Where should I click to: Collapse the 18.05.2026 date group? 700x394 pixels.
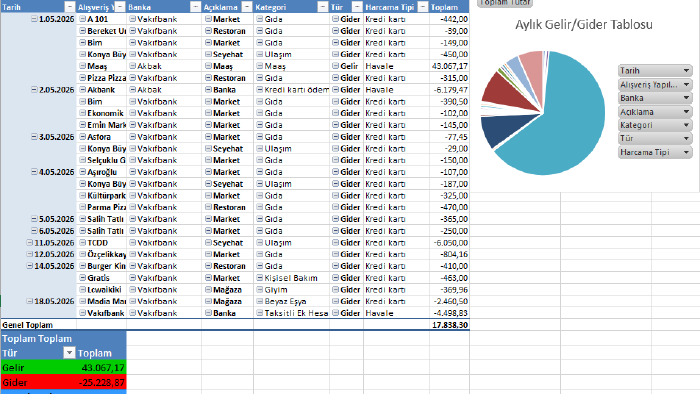click(29, 301)
